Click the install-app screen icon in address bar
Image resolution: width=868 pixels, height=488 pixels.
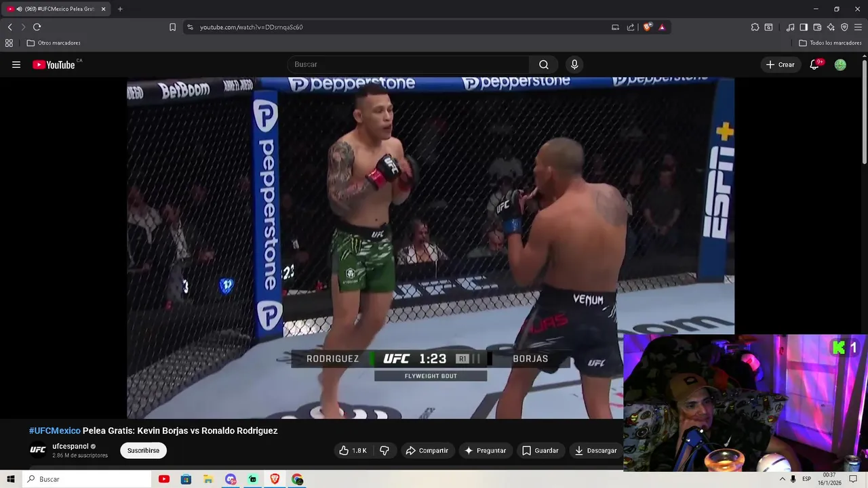(615, 27)
